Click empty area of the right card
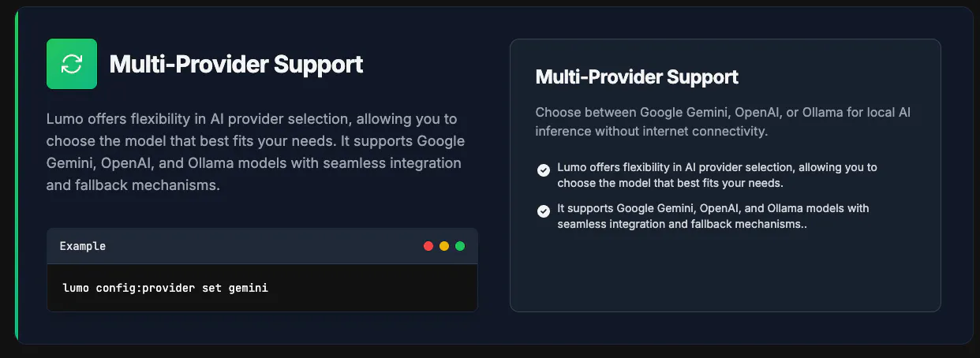 (x=725, y=272)
